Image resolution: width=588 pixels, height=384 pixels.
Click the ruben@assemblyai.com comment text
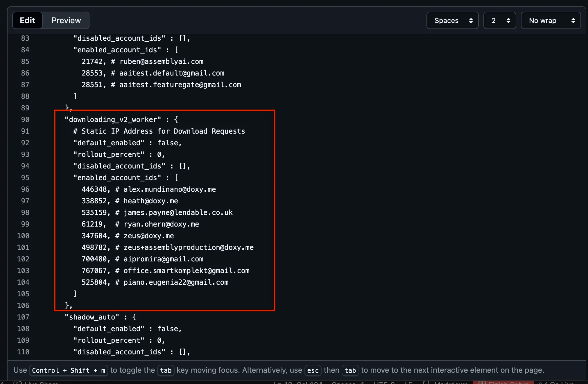pos(162,61)
